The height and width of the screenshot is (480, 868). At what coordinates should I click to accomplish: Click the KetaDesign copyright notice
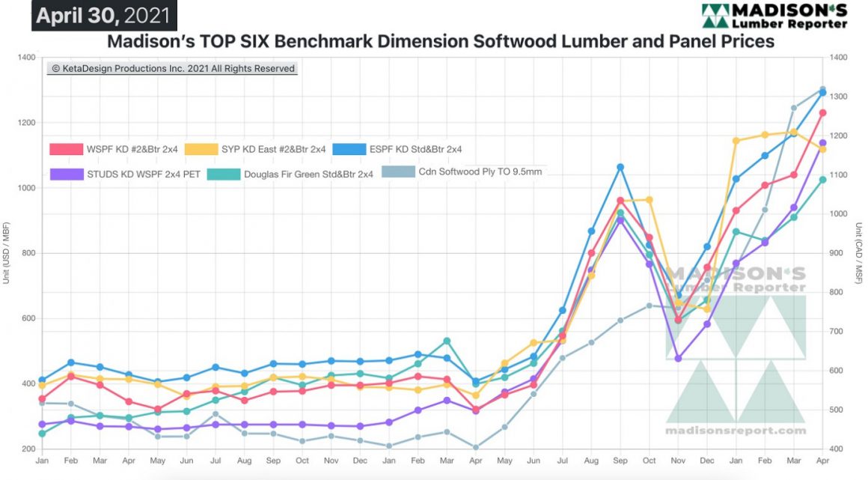tap(172, 67)
